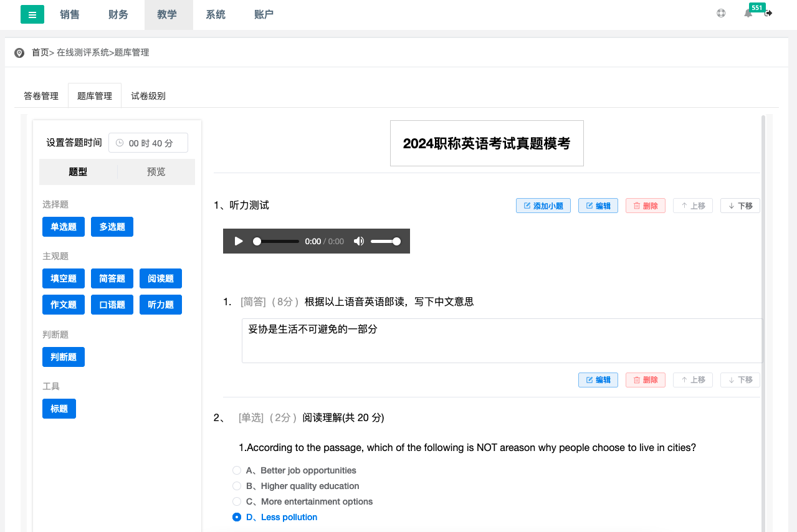Screen dimensions: 797x532
Task: Switch to 答卷管理 tab
Action: 41,96
